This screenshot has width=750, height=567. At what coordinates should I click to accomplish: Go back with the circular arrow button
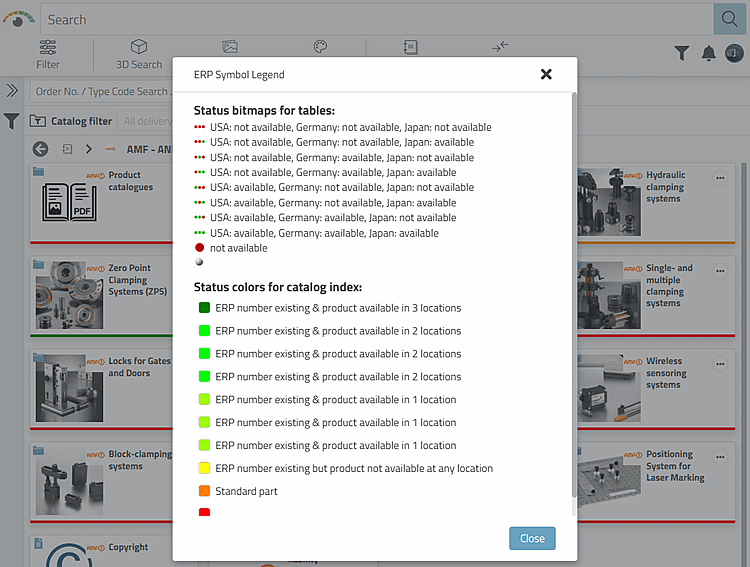pos(41,149)
